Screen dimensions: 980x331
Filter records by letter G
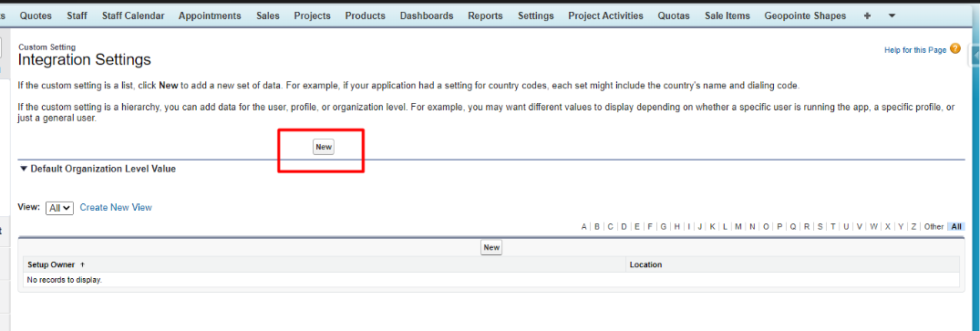click(663, 226)
